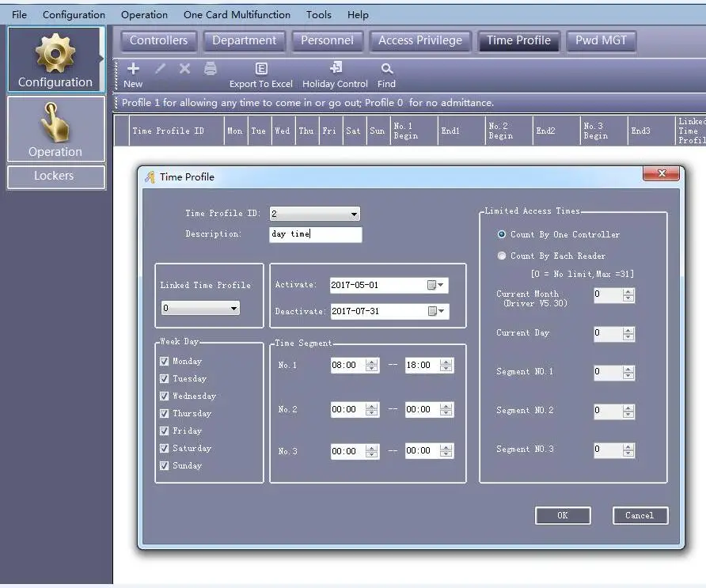Open the Operation menu

pos(144,15)
